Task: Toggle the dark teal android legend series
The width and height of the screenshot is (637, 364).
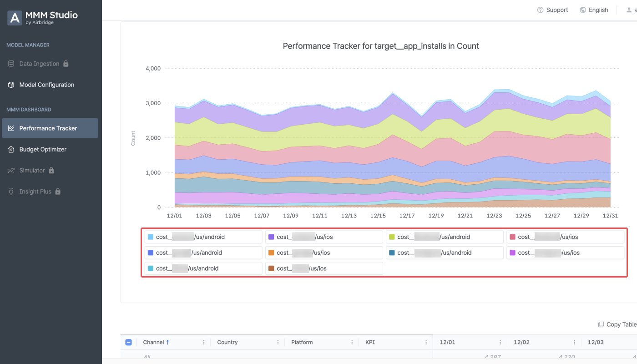Action: point(445,253)
